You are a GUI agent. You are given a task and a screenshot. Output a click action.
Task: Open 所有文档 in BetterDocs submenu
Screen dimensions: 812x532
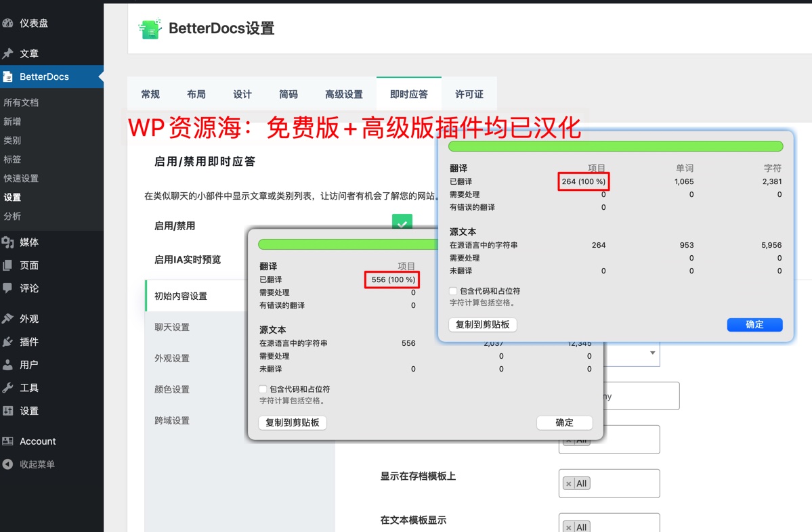21,102
